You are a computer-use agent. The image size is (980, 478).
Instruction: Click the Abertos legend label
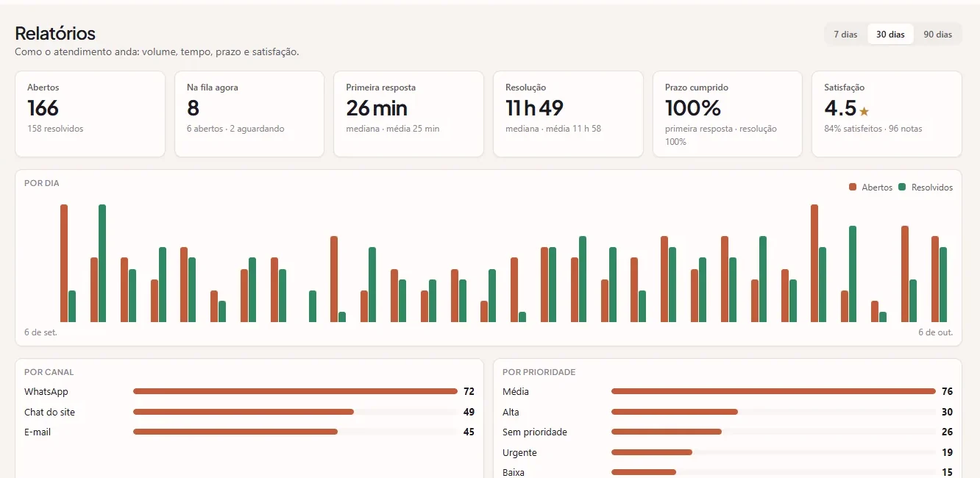tap(877, 188)
